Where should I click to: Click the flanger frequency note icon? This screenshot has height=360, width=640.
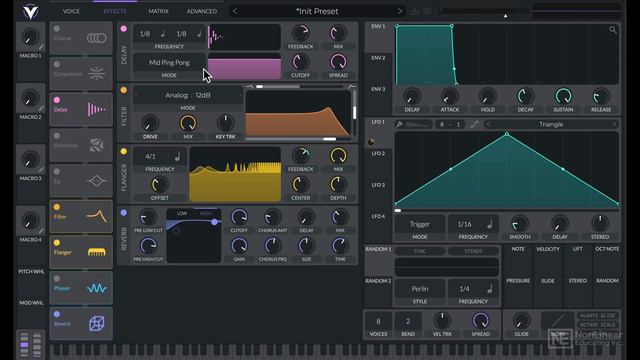177,156
